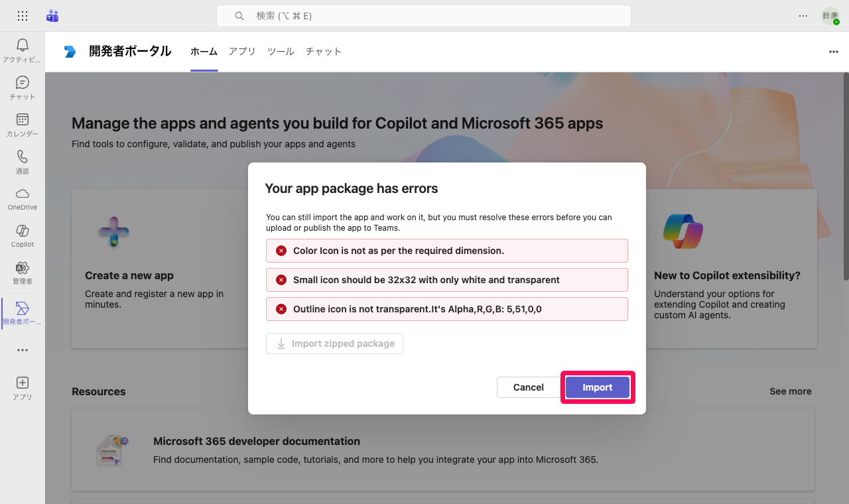Image resolution: width=849 pixels, height=504 pixels.
Task: Cancel the app package import dialog
Action: pos(529,387)
